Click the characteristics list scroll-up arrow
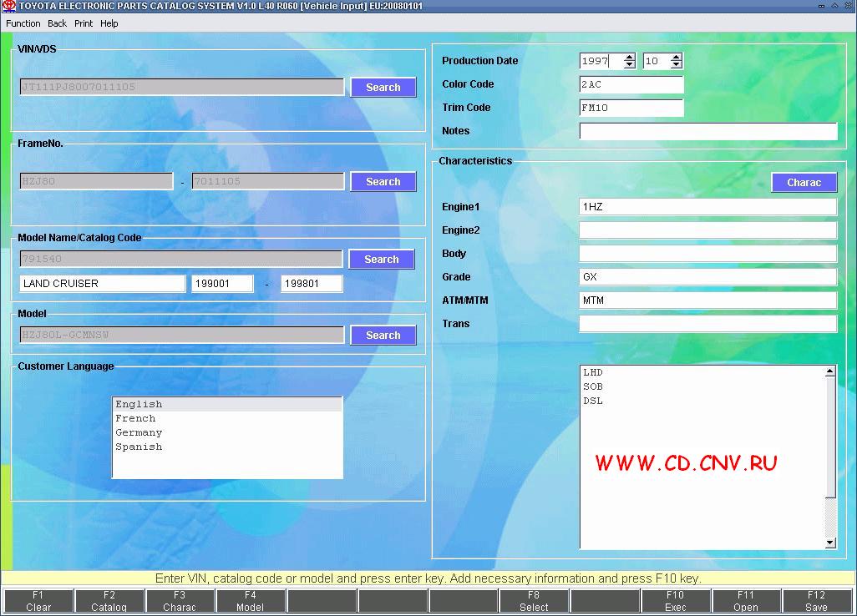This screenshot has height=616, width=857. 830,371
